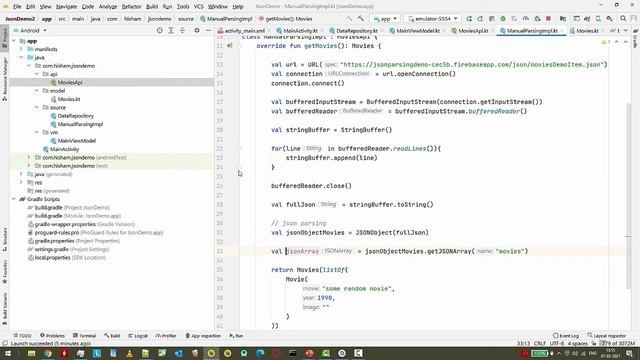
Task: Open the Layout Inspector panel
Action: click(x=607, y=336)
